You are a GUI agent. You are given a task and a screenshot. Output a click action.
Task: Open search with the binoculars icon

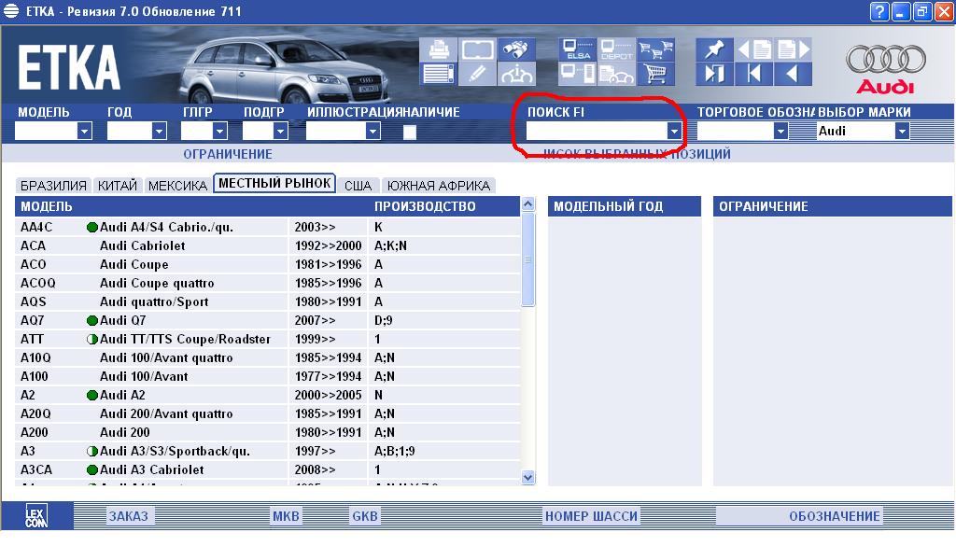tap(516, 49)
